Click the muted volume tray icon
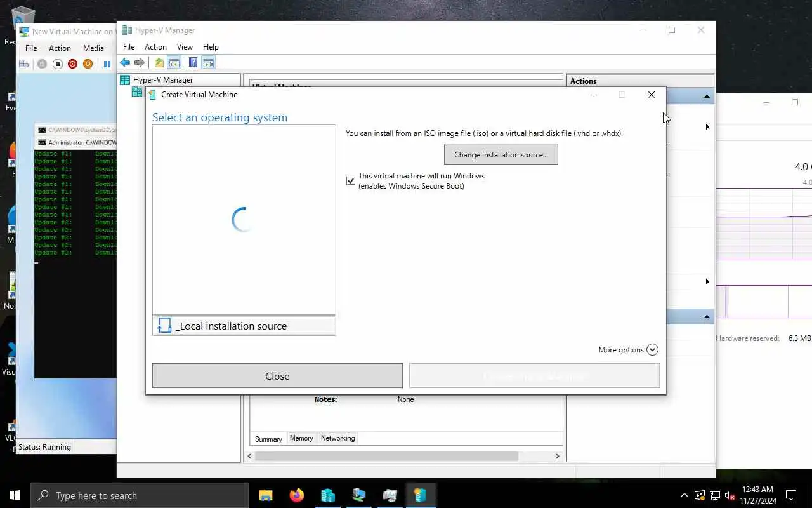Image resolution: width=812 pixels, height=508 pixels. click(730, 495)
